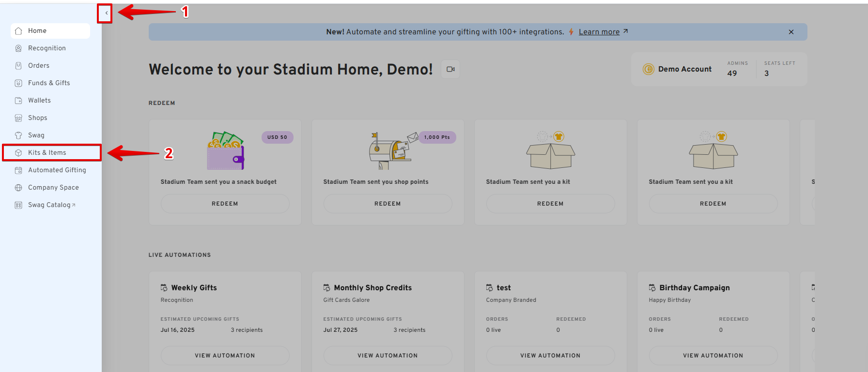
Task: Click the Funds & Gifts icon
Action: [18, 83]
